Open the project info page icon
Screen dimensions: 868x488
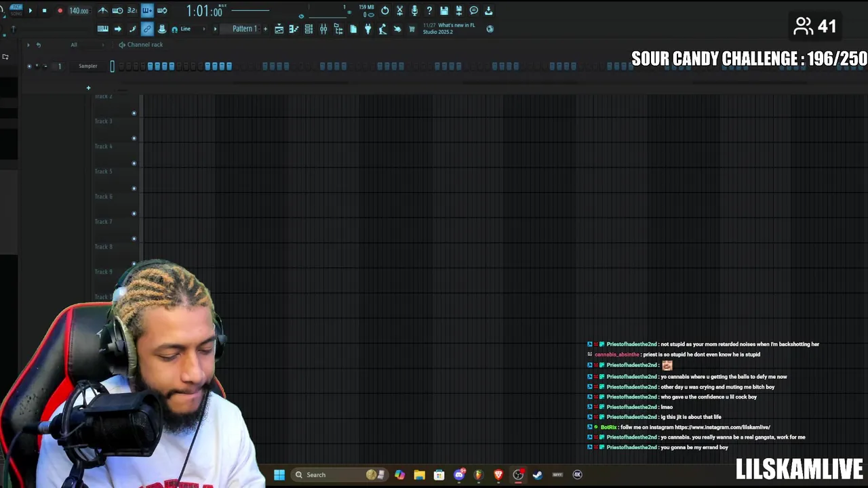pyautogui.click(x=353, y=29)
